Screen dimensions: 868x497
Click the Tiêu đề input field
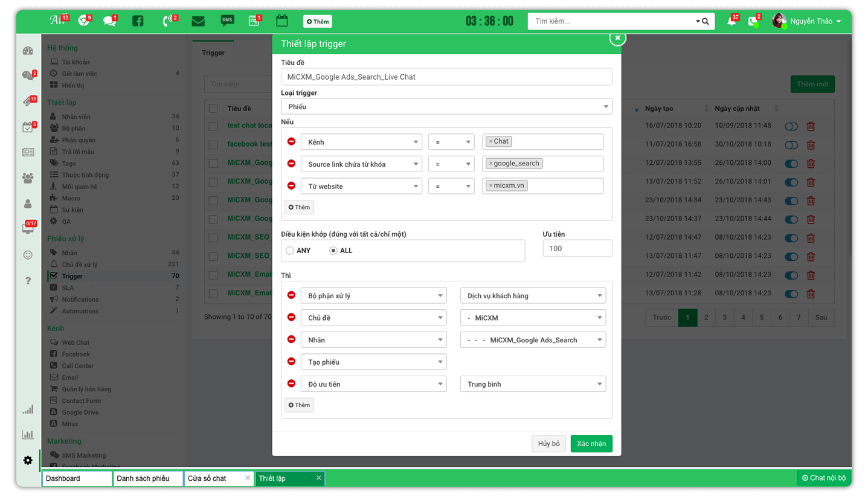[446, 77]
